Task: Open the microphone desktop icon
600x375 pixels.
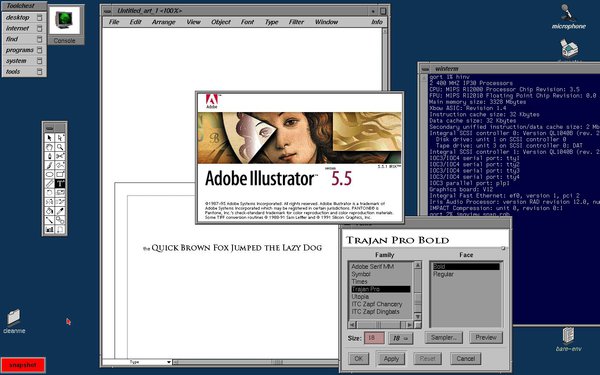Action: click(569, 16)
